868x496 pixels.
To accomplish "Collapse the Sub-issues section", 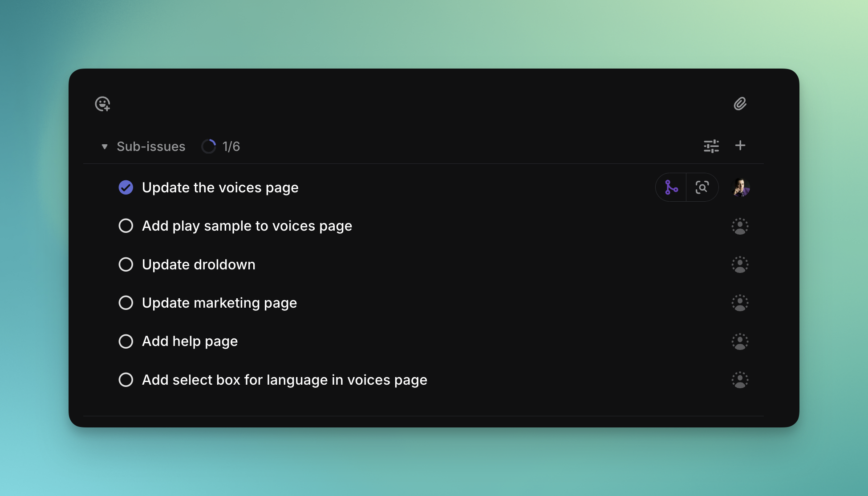I will point(104,146).
